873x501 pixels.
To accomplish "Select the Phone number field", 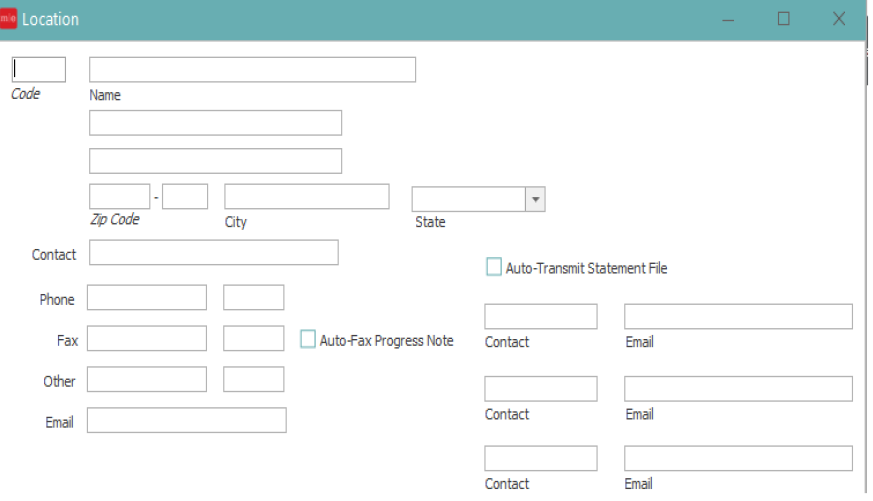I will 146,298.
